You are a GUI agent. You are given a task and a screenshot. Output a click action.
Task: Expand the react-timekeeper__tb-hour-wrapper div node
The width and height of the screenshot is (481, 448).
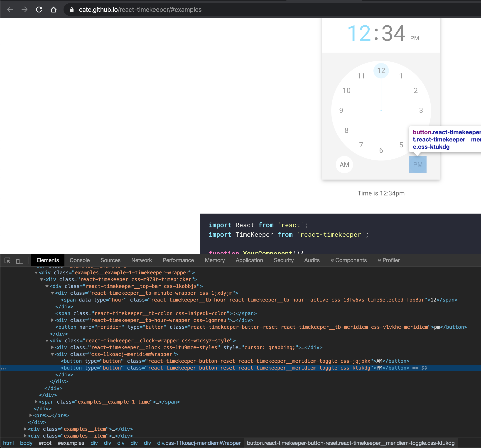[52, 320]
